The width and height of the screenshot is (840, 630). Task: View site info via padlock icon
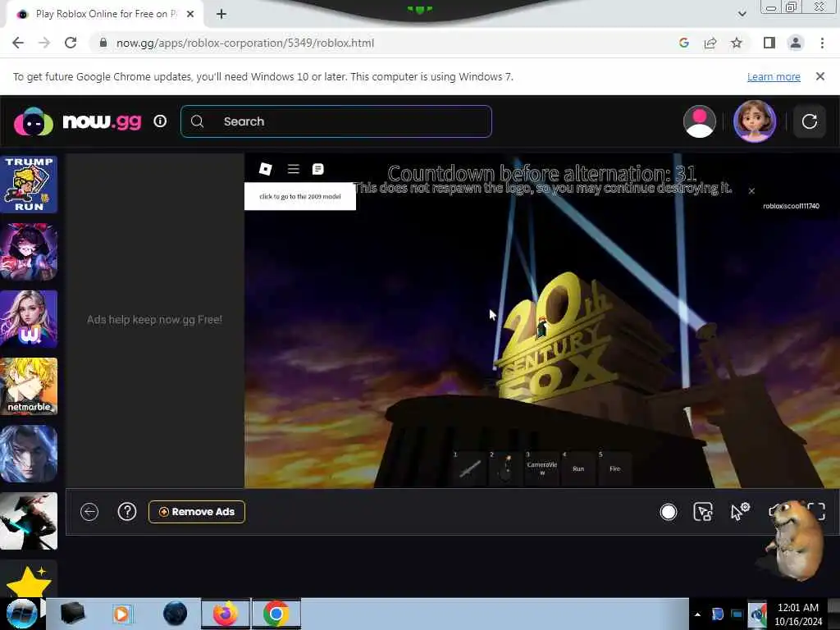tap(103, 43)
